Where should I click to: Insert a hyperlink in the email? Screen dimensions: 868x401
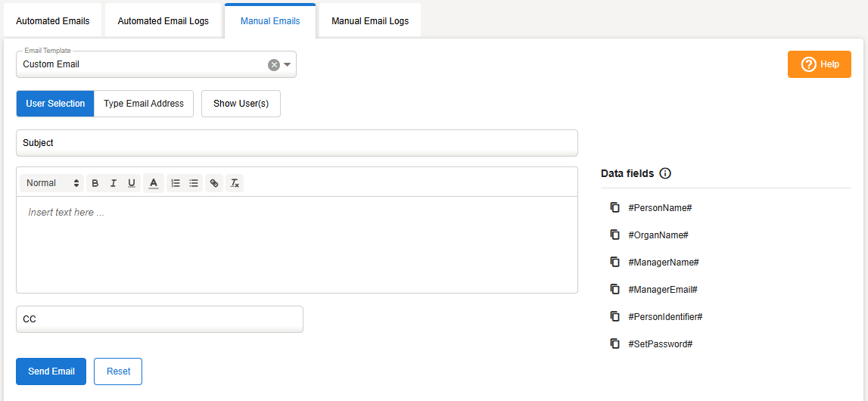pos(214,183)
